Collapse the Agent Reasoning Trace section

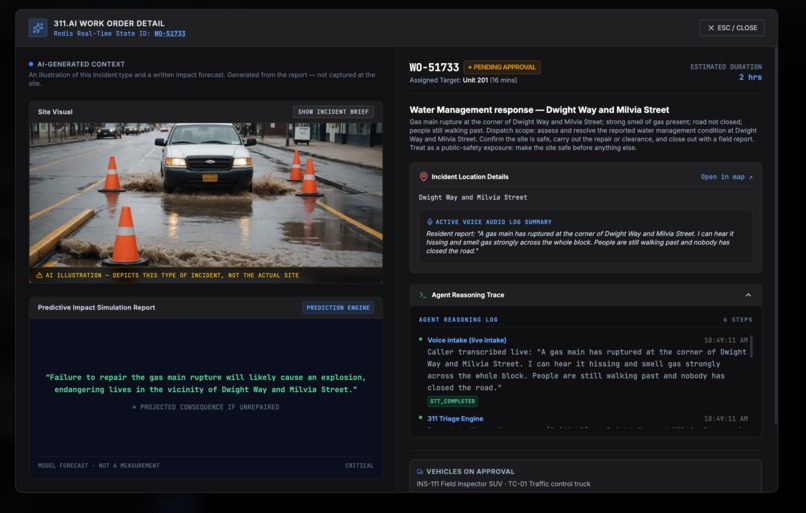coord(748,295)
